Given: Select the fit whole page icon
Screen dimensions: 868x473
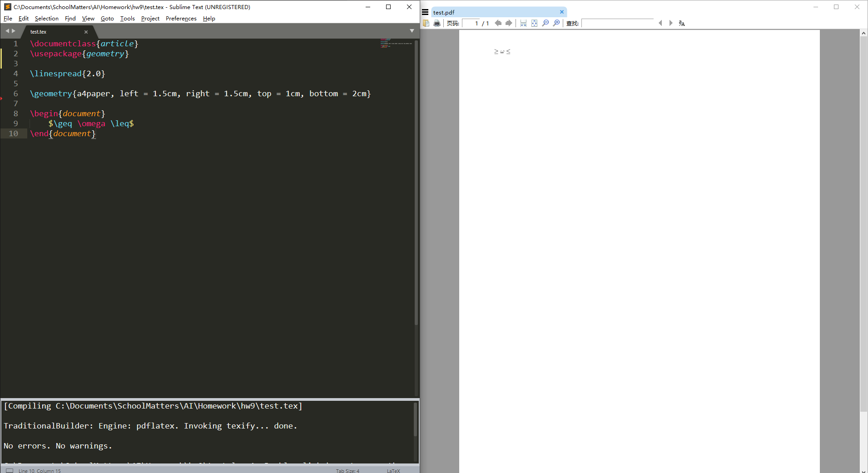Looking at the screenshot, I should coord(535,23).
